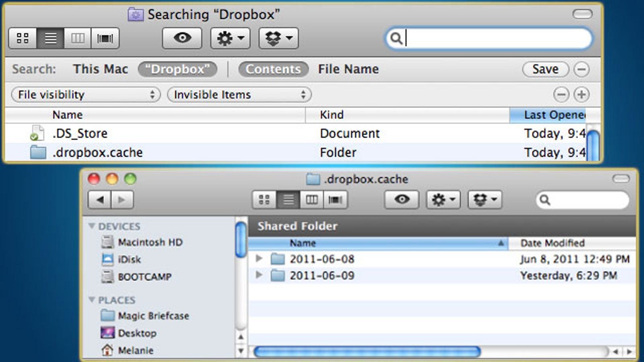644x362 pixels.
Task: Switch .dropbox.cache window to list view
Action: coord(288,200)
